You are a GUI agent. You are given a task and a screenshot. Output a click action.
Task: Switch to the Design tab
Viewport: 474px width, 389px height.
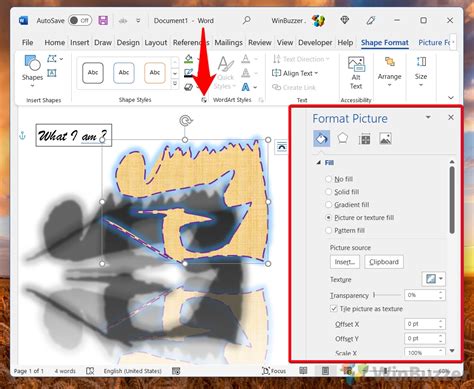pos(128,43)
